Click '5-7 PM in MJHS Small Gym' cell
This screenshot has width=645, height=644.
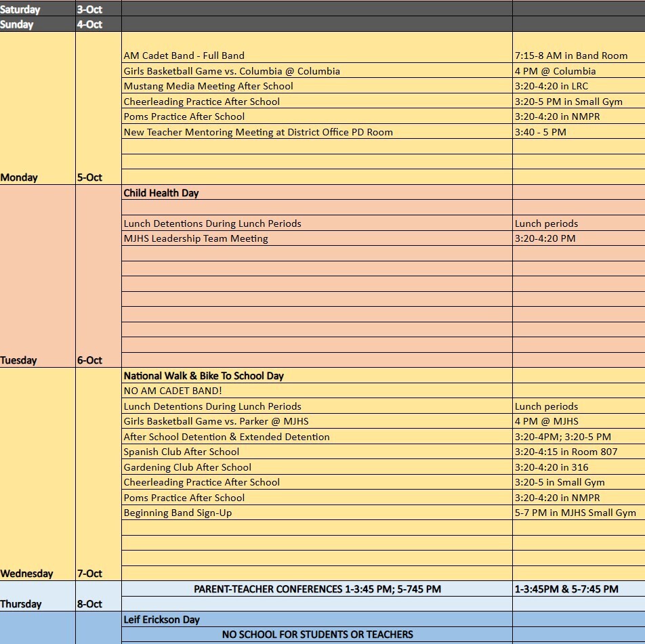click(x=579, y=513)
